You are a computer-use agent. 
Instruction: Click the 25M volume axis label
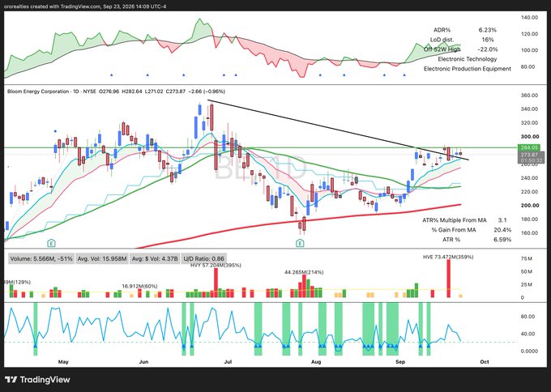(x=527, y=284)
